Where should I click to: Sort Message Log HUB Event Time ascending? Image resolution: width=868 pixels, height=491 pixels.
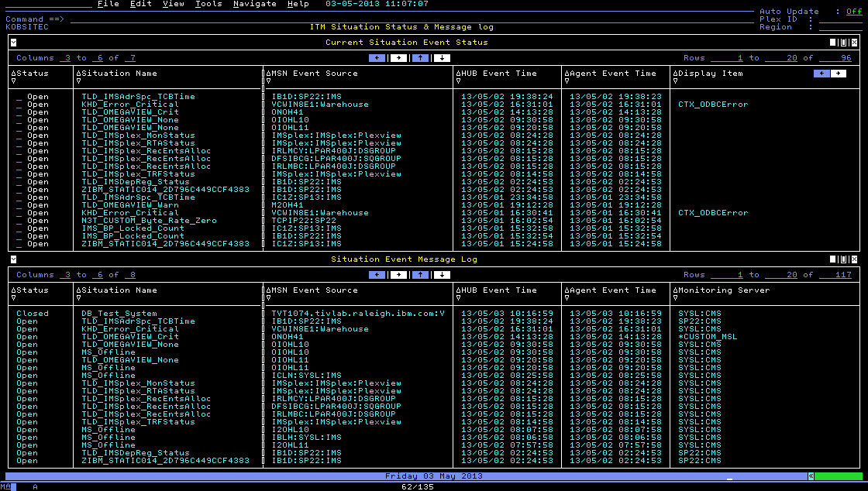point(458,290)
